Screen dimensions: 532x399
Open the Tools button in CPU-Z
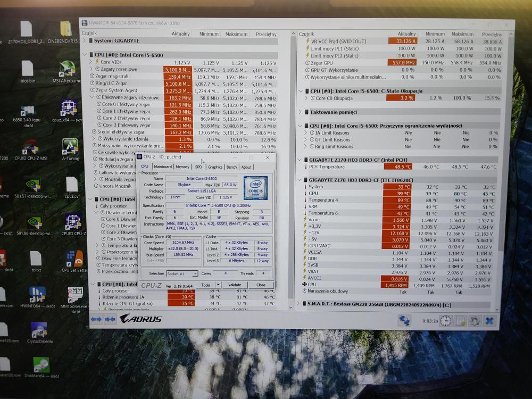[205, 285]
